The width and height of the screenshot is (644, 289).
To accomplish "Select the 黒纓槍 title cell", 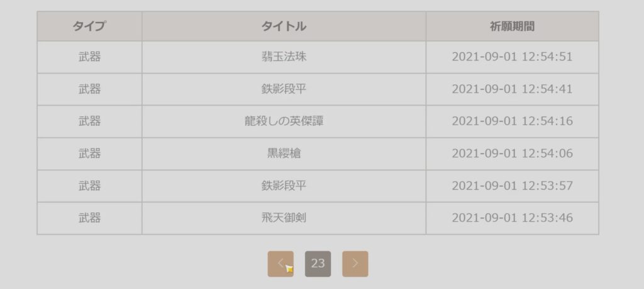I will [x=284, y=154].
